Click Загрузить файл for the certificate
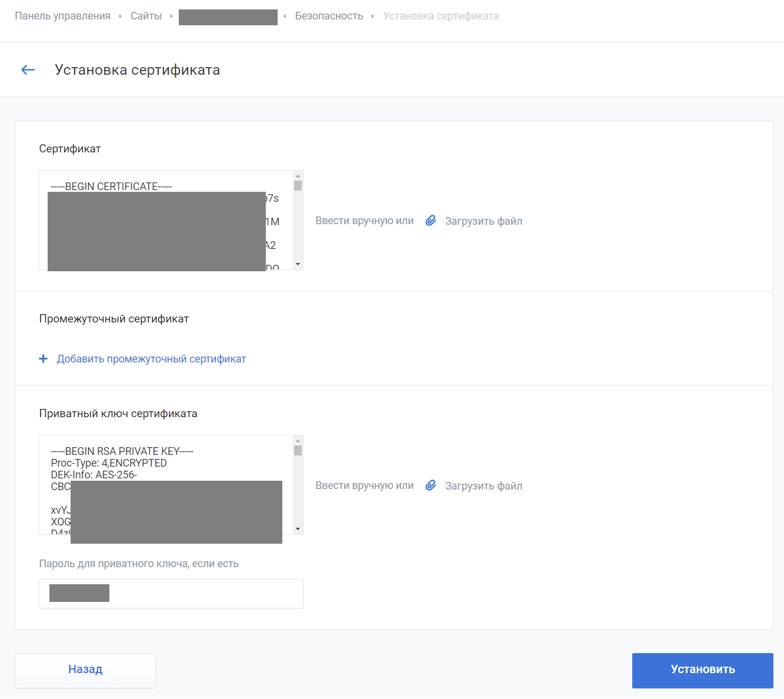This screenshot has width=784, height=699. coord(483,221)
